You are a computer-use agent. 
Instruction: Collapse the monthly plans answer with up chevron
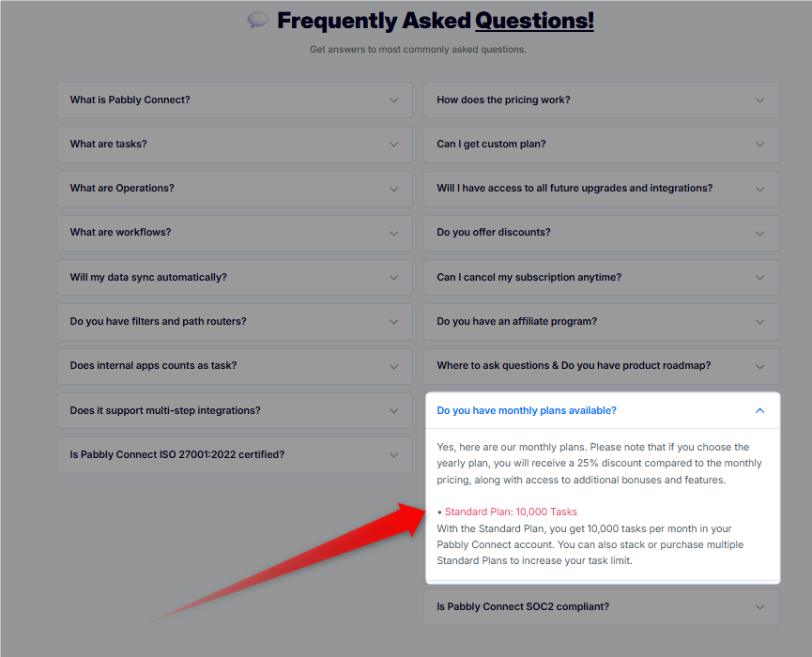tap(759, 410)
